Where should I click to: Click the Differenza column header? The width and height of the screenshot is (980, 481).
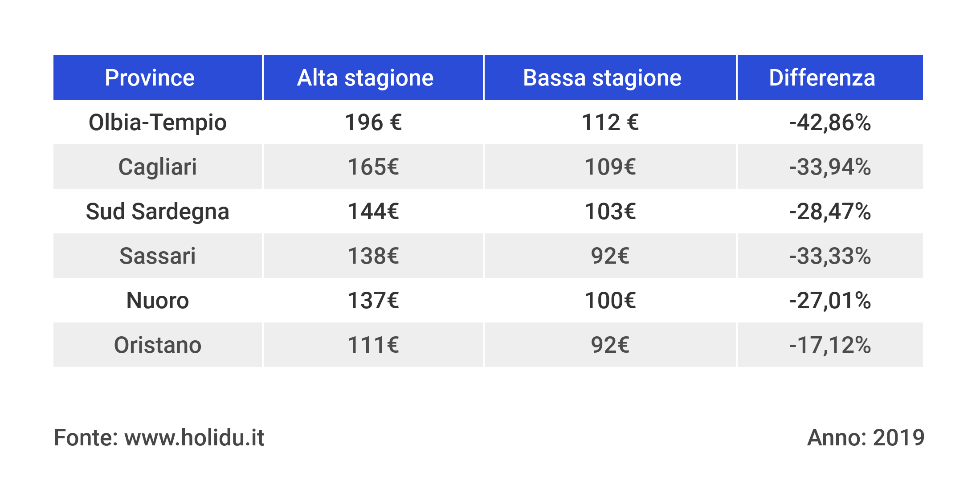(822, 78)
